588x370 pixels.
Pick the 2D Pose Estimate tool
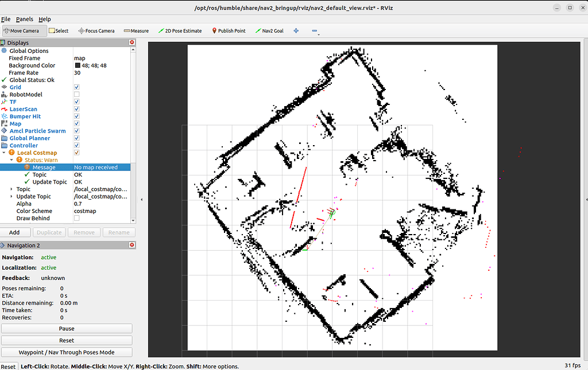click(180, 31)
